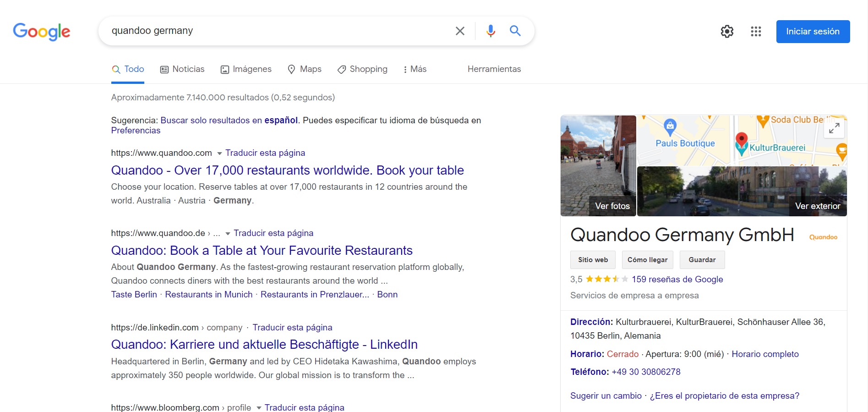The height and width of the screenshot is (412, 868).
Task: Click Buscar solo resultados en español link
Action: (x=229, y=120)
